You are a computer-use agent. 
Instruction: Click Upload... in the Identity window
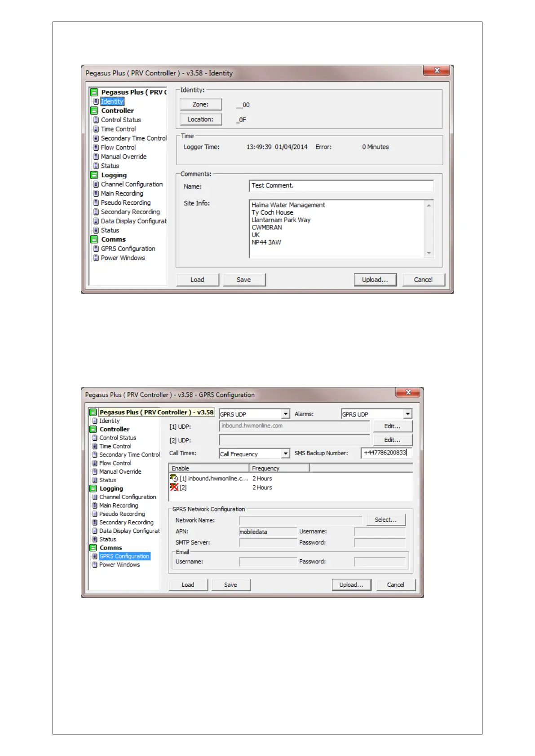(375, 280)
